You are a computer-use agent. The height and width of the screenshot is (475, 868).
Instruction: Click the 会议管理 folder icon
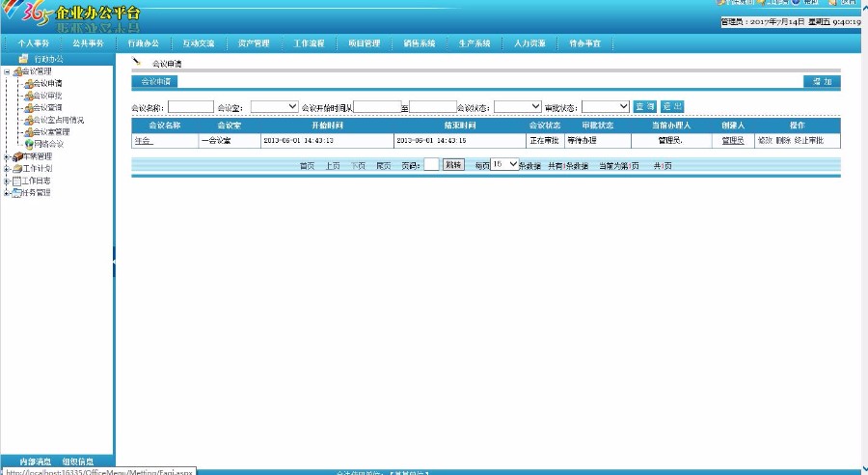(x=17, y=71)
